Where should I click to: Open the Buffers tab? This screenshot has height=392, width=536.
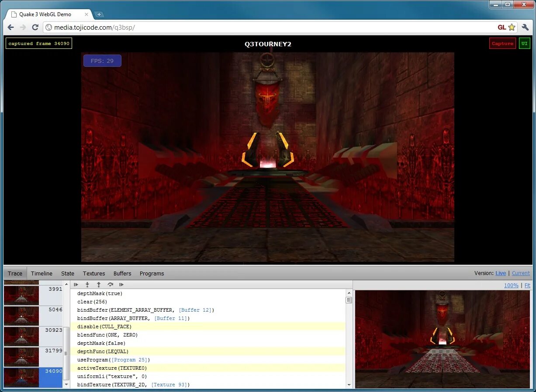122,273
